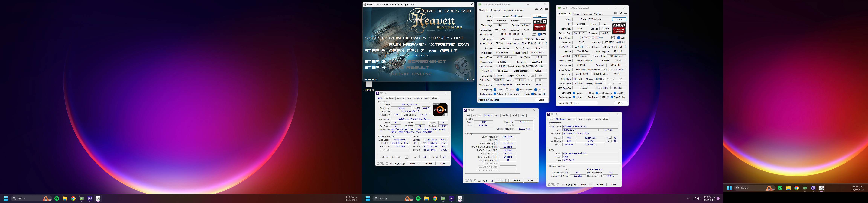
Task: Select xd.hwbot file icon on the desktop
Action: click(x=369, y=86)
